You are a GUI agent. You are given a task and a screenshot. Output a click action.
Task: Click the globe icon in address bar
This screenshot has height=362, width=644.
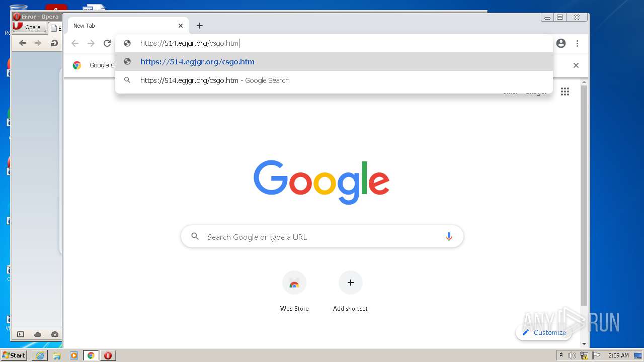point(127,43)
